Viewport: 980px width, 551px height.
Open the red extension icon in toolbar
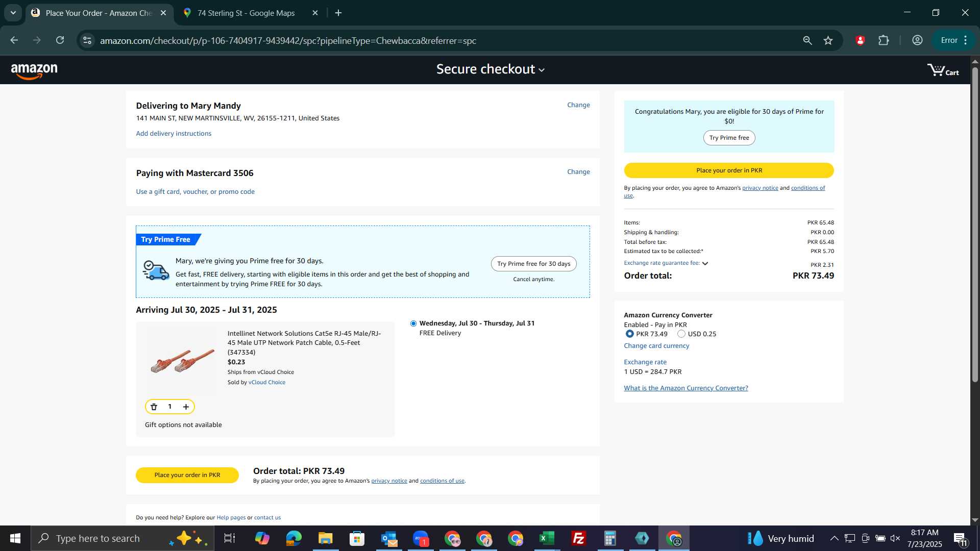tap(860, 40)
